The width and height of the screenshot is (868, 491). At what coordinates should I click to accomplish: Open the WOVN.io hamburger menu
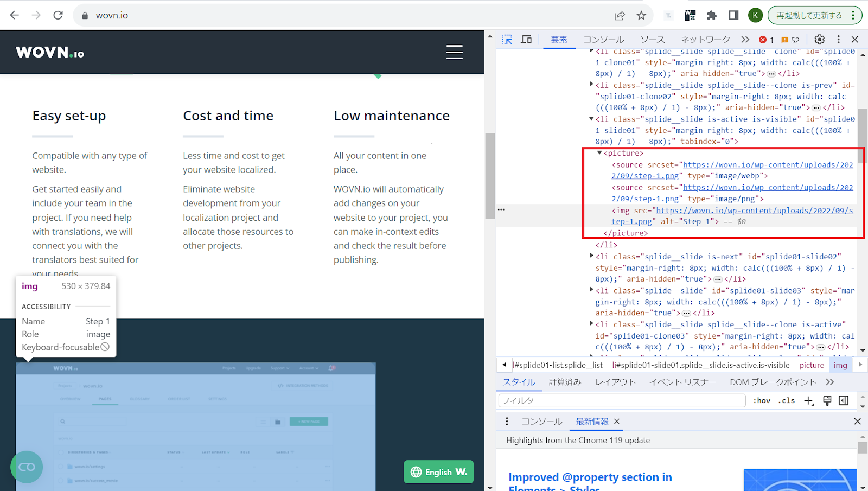454,52
